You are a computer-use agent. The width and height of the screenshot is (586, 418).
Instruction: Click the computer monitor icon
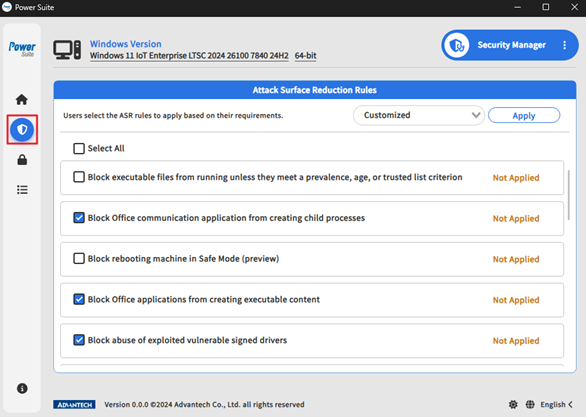67,50
